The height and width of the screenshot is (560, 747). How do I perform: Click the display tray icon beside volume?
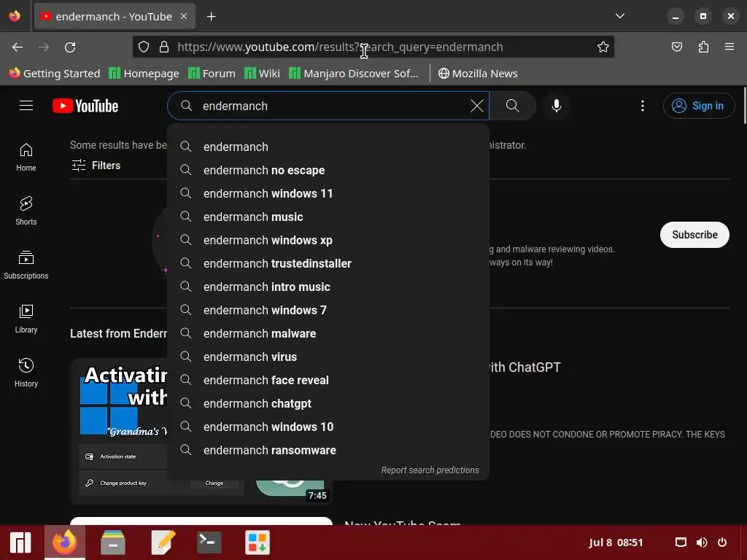click(681, 542)
